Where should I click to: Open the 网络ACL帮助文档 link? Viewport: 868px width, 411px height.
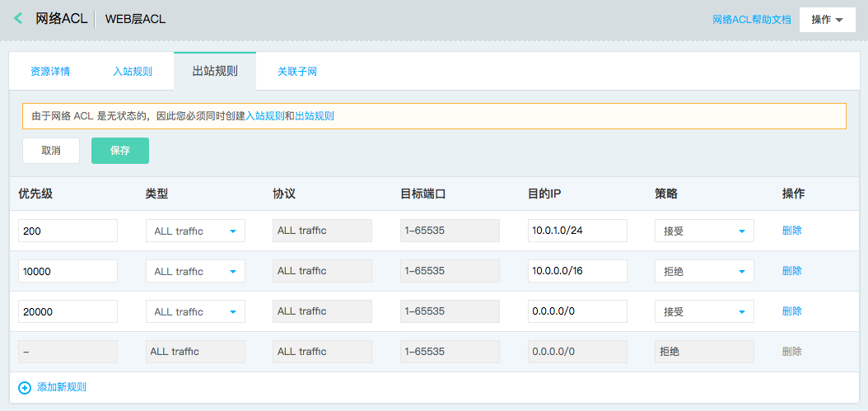coord(752,20)
